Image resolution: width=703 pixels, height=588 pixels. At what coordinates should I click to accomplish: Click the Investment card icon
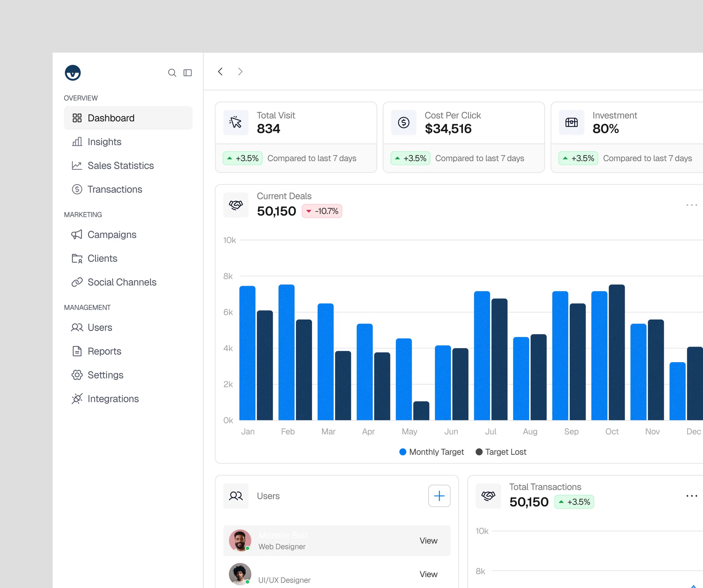pyautogui.click(x=572, y=122)
